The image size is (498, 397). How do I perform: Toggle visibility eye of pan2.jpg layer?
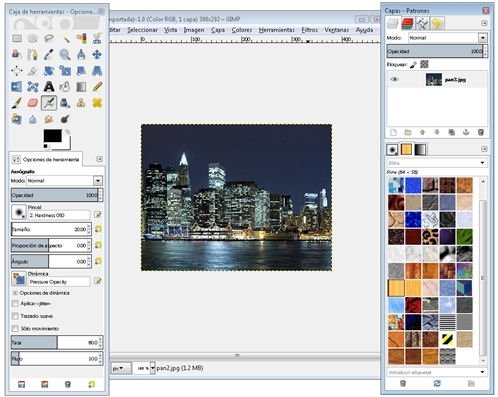[395, 79]
